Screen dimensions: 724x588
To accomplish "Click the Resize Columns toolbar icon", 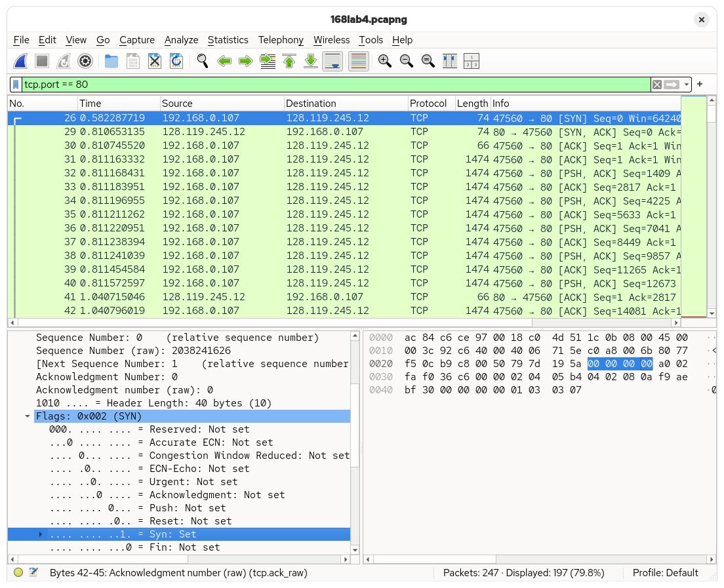I will tap(450, 62).
